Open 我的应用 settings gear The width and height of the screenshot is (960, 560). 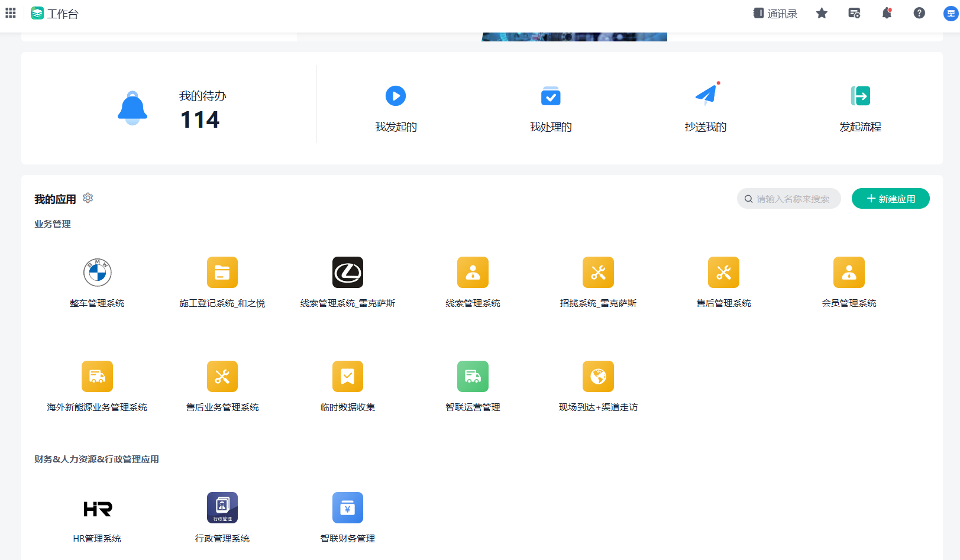coord(88,198)
